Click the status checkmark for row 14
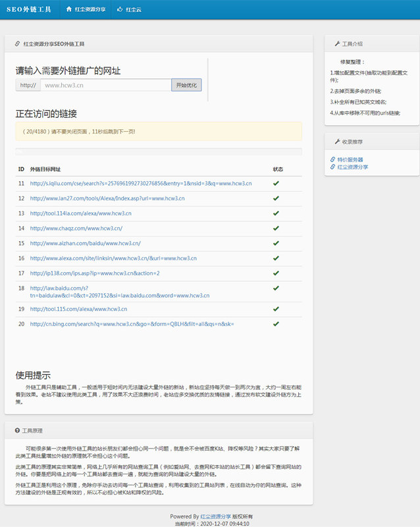The height and width of the screenshot is (527, 420). pos(276,228)
